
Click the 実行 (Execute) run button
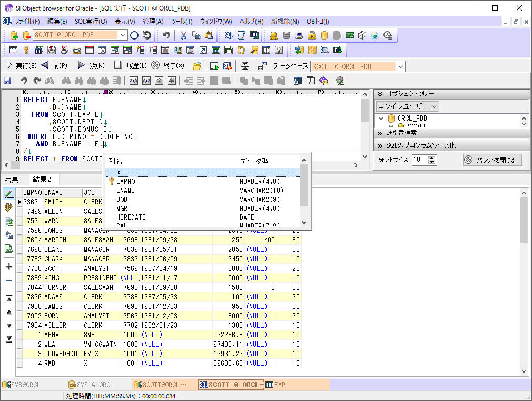21,66
